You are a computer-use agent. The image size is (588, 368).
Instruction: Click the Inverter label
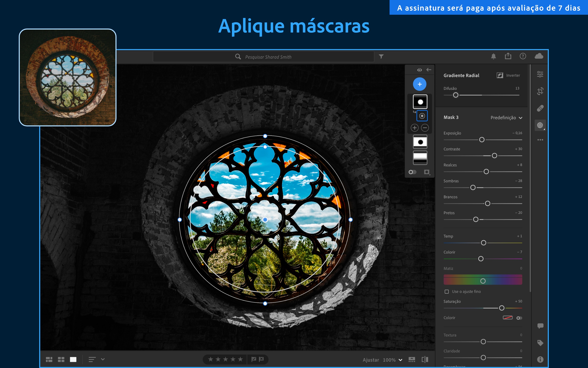(x=513, y=75)
